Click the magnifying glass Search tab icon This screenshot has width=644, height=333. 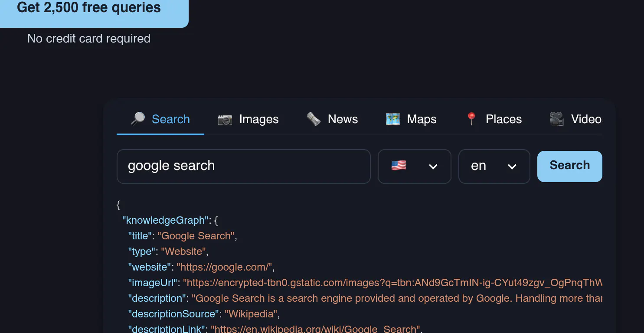(x=138, y=119)
